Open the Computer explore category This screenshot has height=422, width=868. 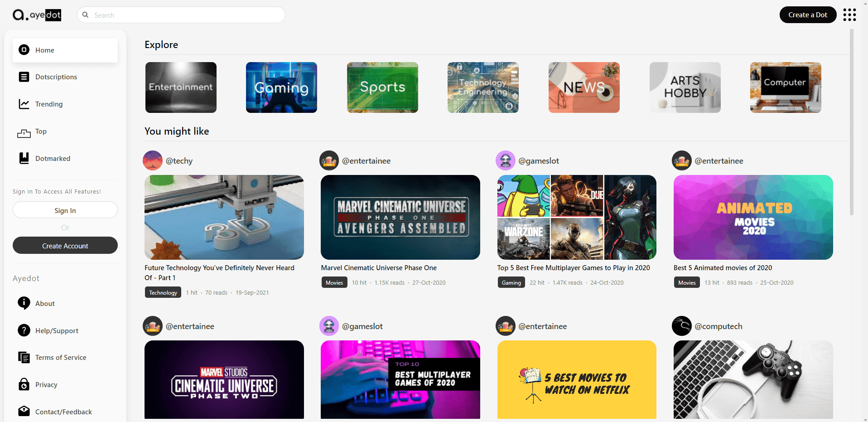pyautogui.click(x=786, y=87)
